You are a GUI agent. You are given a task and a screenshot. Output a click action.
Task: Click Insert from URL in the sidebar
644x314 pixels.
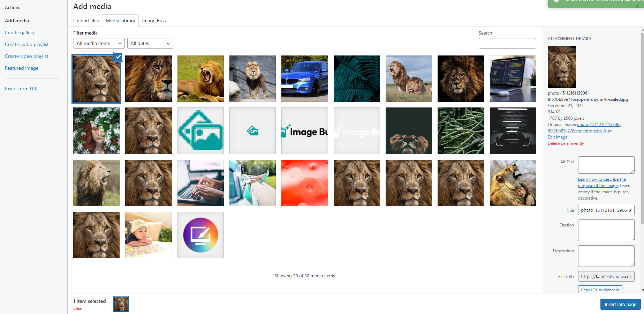click(x=22, y=89)
